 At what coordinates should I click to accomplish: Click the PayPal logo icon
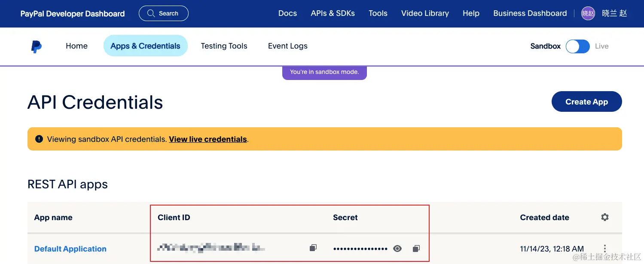point(37,46)
